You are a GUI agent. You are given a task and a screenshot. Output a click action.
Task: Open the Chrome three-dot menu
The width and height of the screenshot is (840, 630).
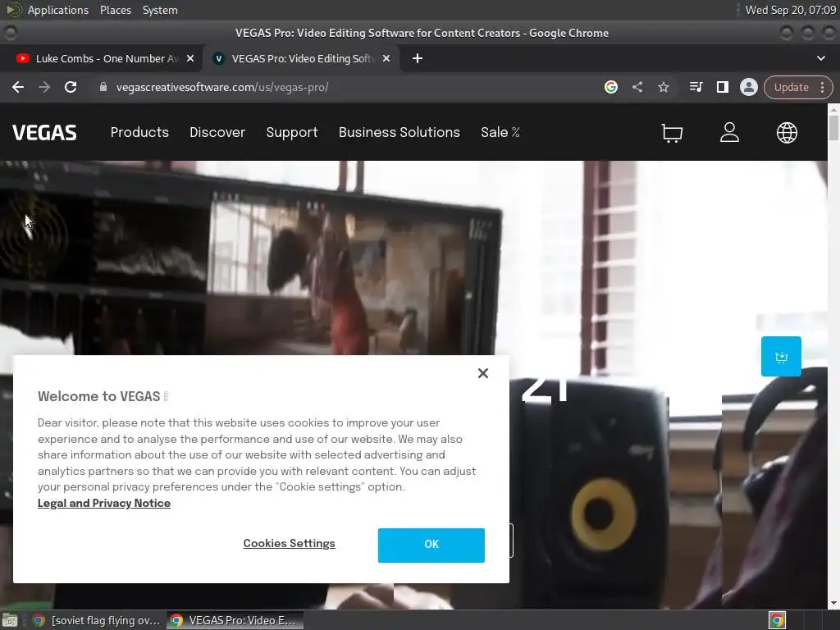[x=822, y=87]
